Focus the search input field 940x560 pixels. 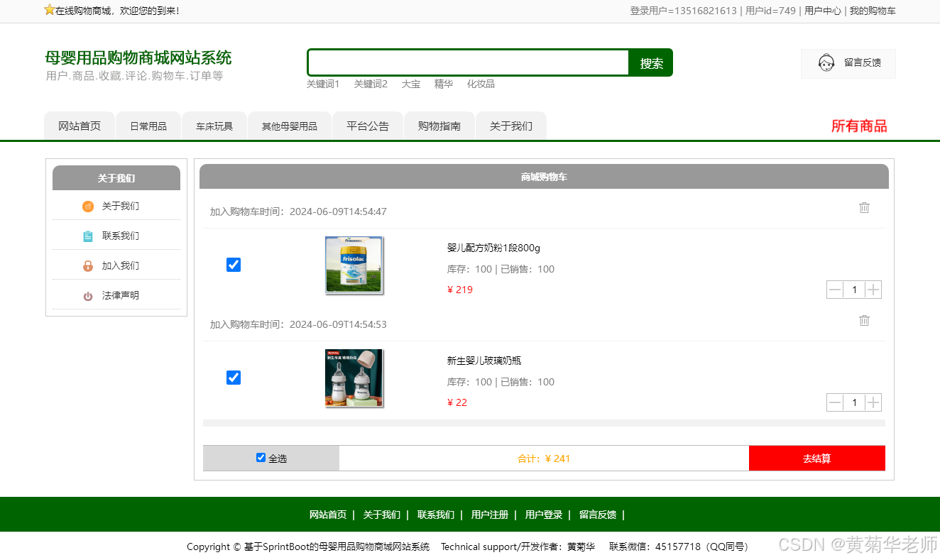469,62
